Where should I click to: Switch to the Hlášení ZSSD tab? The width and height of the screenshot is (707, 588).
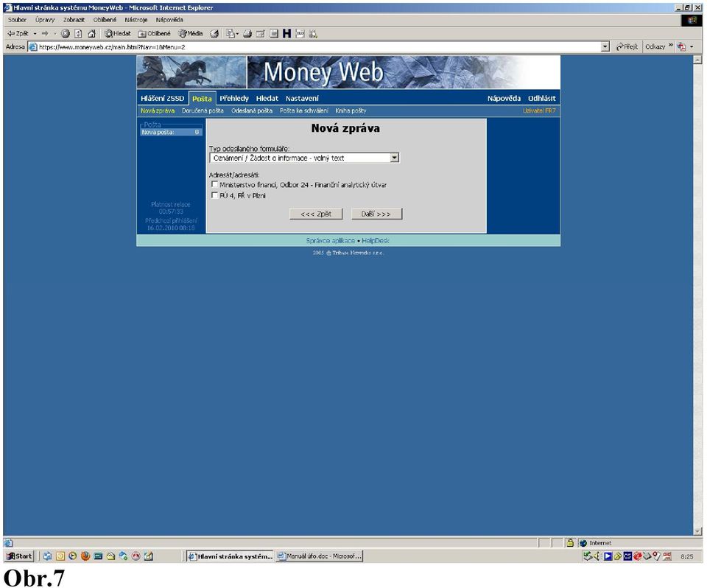coord(162,99)
